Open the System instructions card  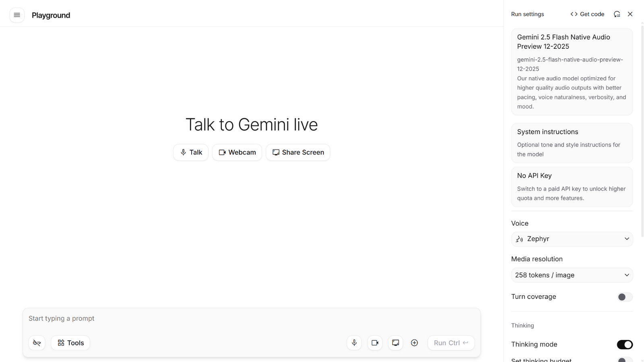[x=572, y=143]
